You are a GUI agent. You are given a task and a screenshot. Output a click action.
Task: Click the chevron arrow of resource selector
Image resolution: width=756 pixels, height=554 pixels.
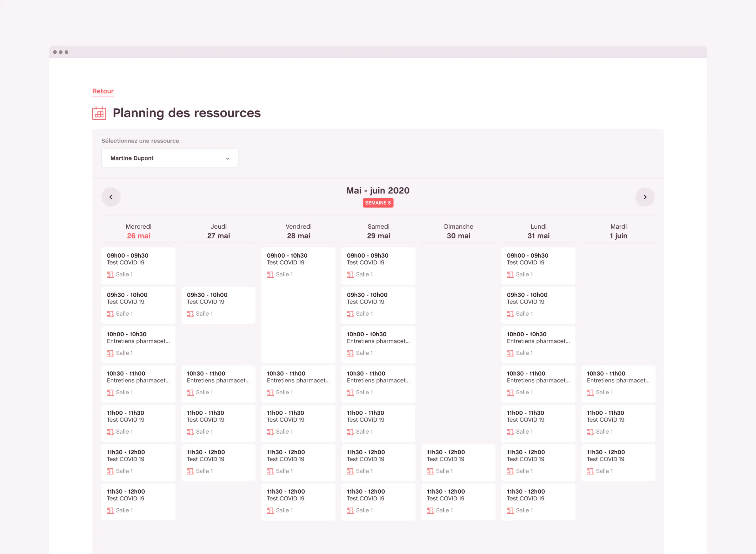click(228, 159)
